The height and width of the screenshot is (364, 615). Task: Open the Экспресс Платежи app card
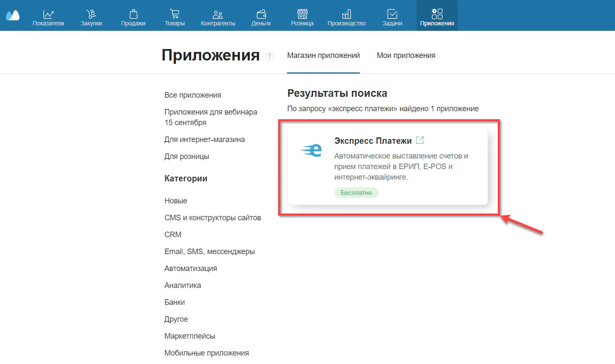point(387,166)
